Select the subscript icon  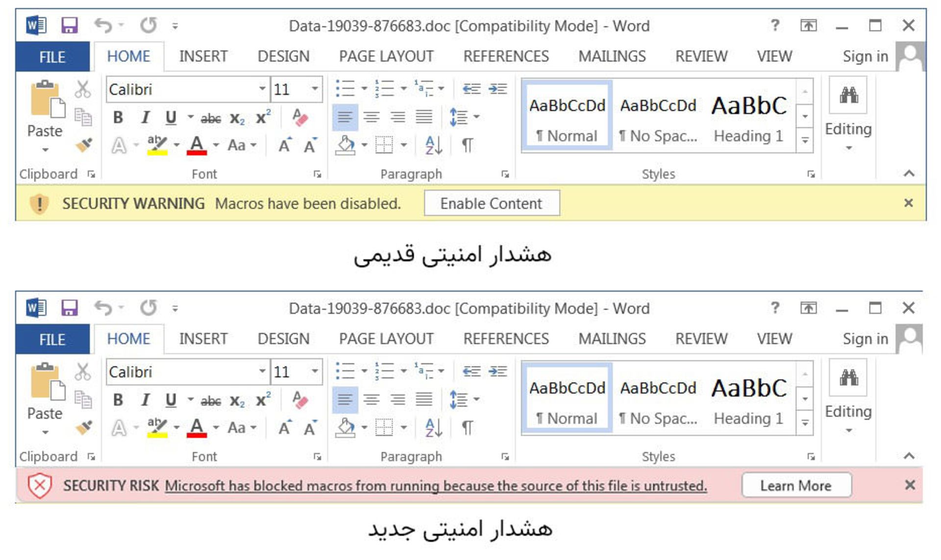(237, 119)
